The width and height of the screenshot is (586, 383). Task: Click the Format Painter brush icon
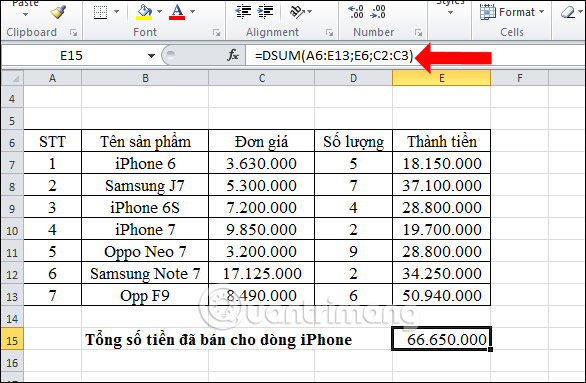coord(58,12)
